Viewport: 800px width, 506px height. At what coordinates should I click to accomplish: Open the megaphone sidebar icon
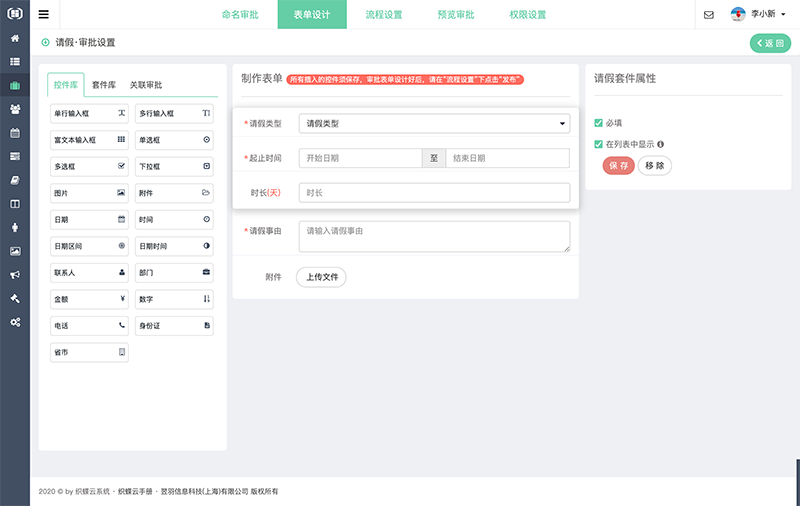pyautogui.click(x=15, y=275)
